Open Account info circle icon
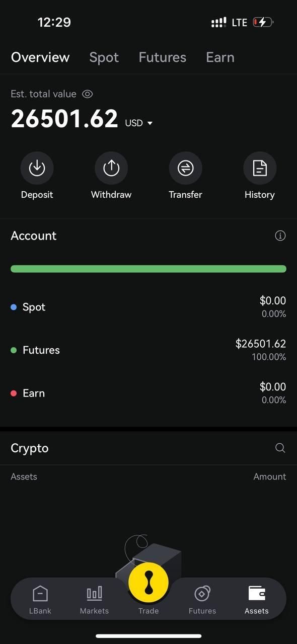The image size is (297, 644). (280, 235)
